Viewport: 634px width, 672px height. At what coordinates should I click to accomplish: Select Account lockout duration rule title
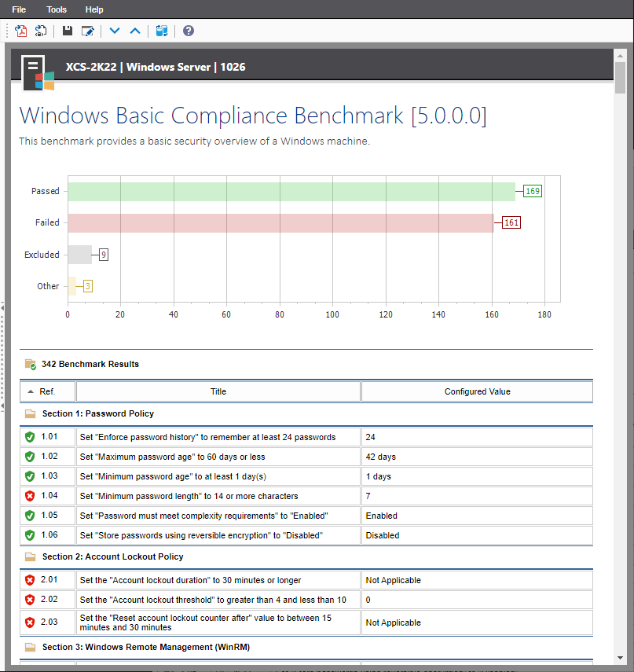190,580
